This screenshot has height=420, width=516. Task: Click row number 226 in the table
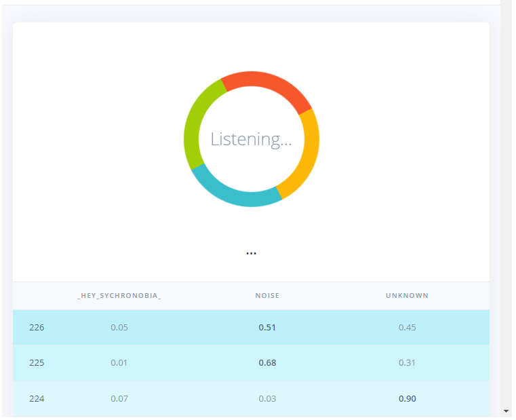pyautogui.click(x=37, y=327)
